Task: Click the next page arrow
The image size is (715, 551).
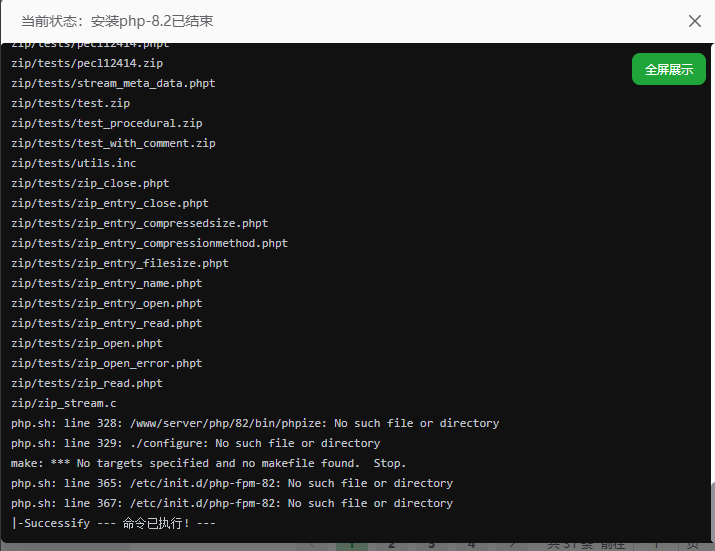Action: click(x=511, y=545)
